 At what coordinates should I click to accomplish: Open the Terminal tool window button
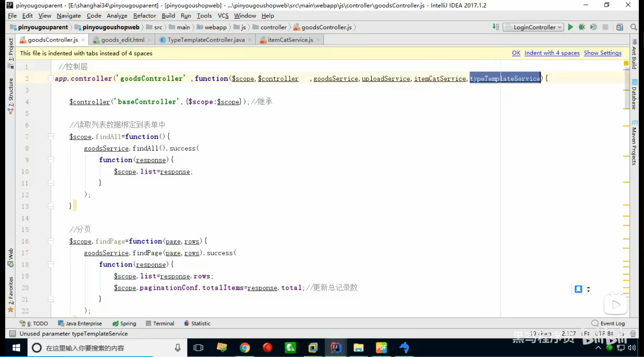160,323
